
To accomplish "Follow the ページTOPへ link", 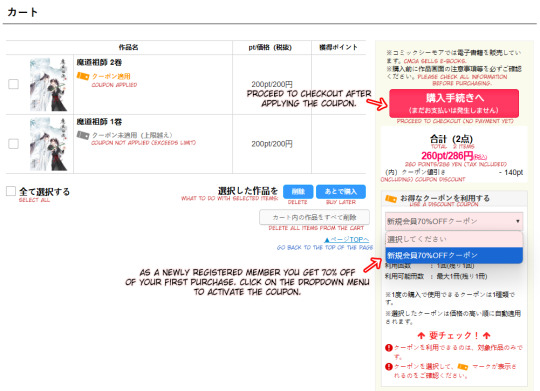I will click(x=347, y=239).
